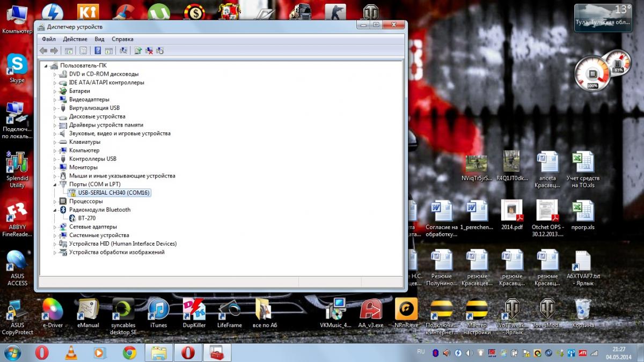Image resolution: width=644 pixels, height=362 pixels.
Task: Open VLC from the taskbar
Action: tap(71, 352)
